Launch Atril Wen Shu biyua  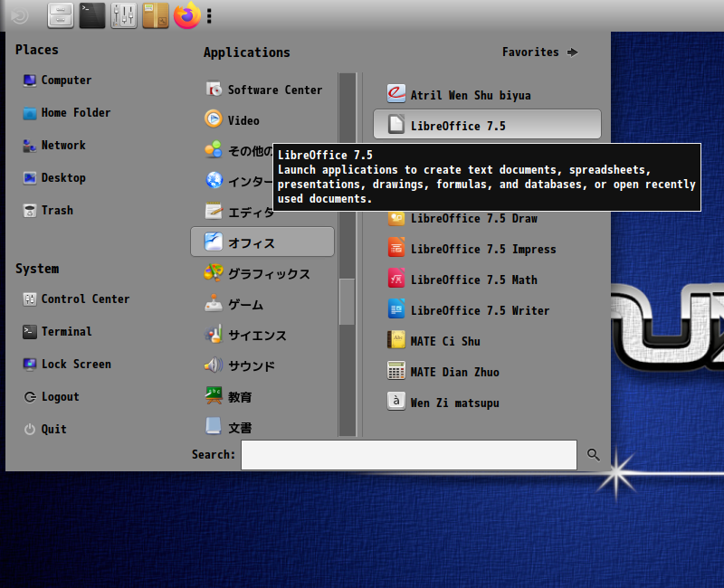487,95
